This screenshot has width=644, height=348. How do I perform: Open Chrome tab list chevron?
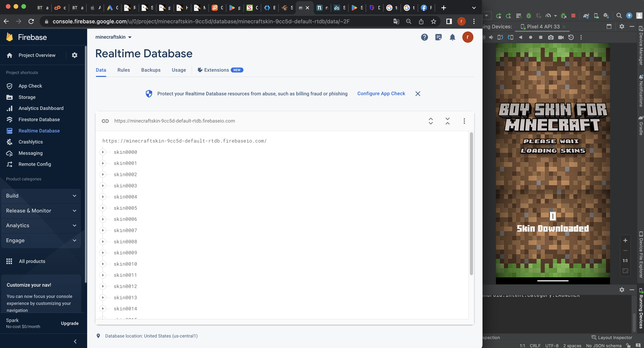click(x=474, y=8)
